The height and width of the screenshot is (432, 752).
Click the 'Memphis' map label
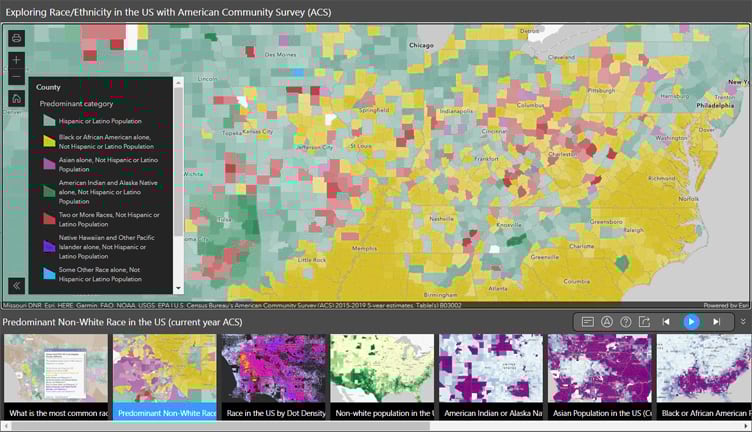click(x=364, y=248)
